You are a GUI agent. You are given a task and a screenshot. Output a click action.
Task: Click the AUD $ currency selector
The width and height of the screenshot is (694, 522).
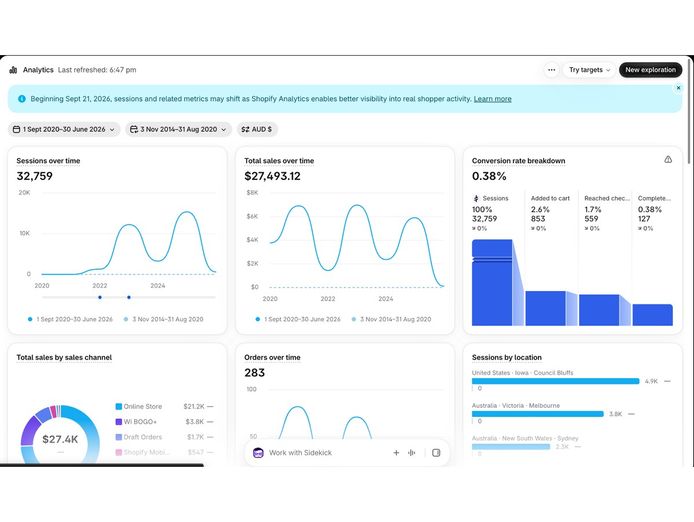click(x=257, y=129)
